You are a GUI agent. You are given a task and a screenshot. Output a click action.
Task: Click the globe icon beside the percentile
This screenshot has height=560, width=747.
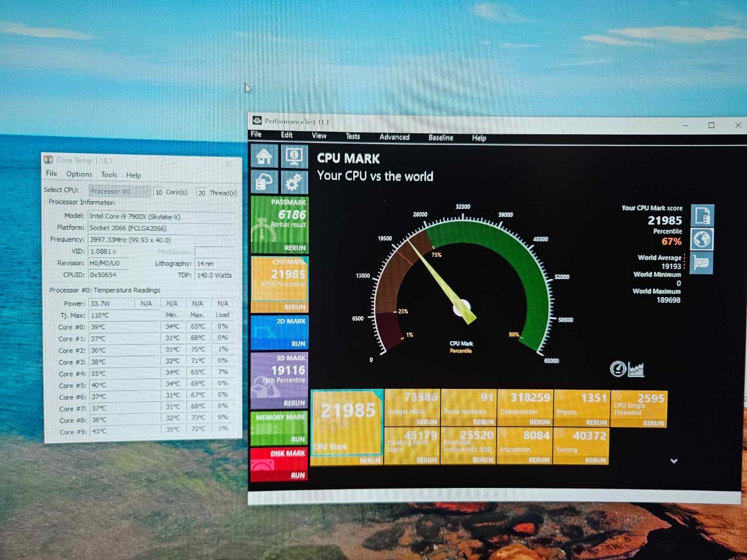click(702, 240)
